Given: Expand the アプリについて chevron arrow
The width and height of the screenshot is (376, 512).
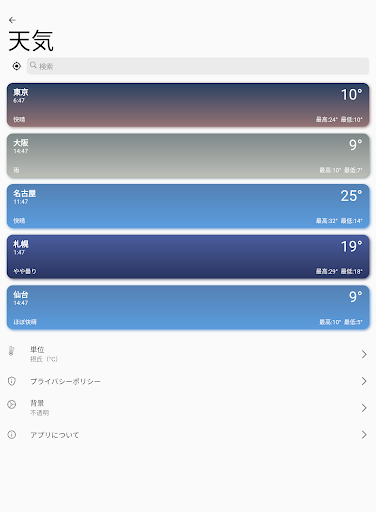Looking at the screenshot, I should click(364, 435).
